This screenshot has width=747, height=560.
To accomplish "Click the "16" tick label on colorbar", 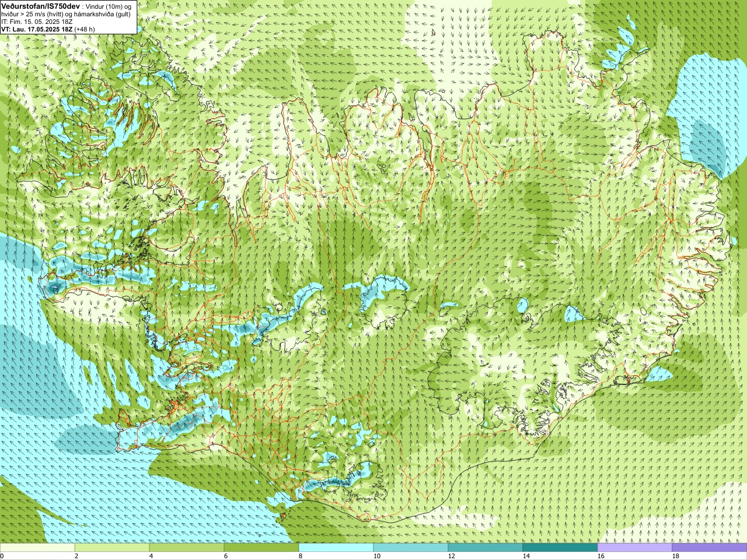I will 601,556.
